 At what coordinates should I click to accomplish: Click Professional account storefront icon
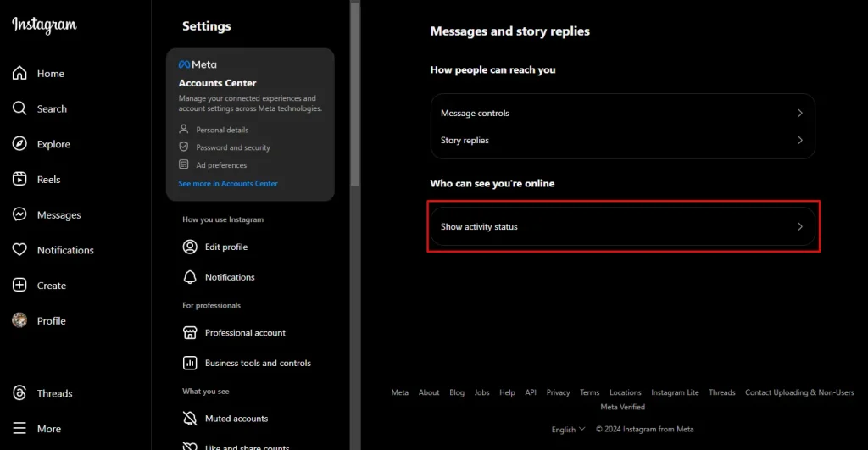tap(190, 333)
